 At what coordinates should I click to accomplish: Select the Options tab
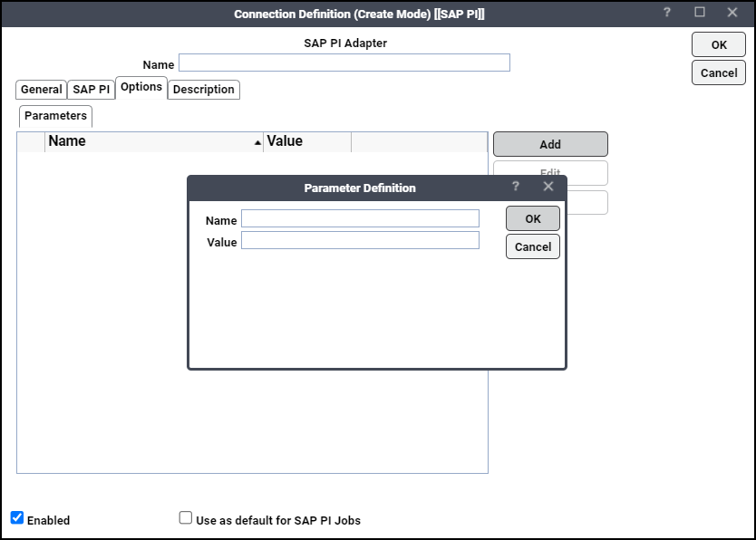pos(141,88)
